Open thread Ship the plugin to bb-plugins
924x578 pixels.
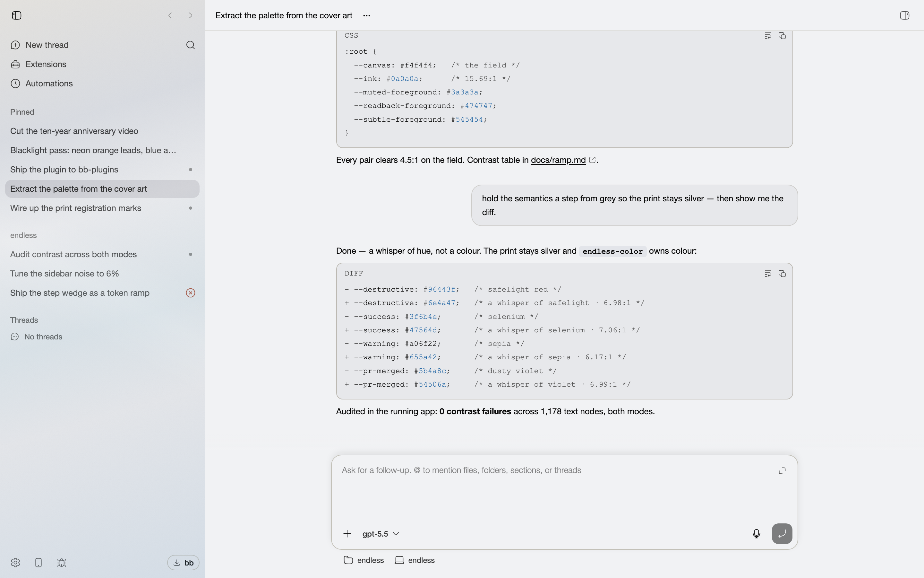click(x=102, y=169)
